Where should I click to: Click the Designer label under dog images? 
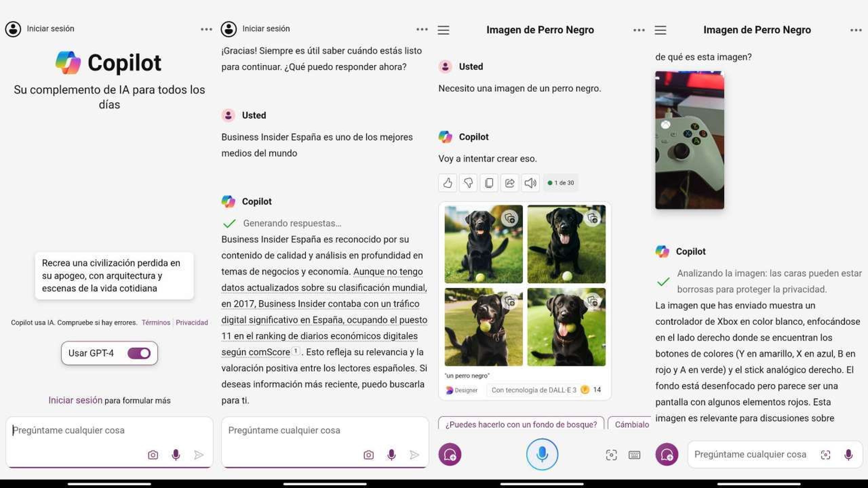coord(462,390)
